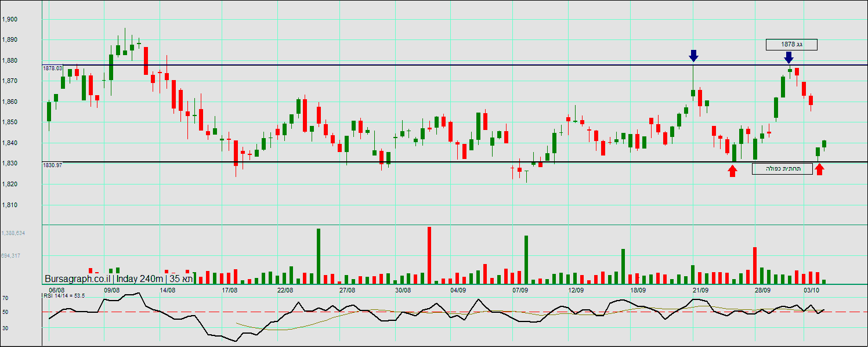
Task: Click the 1830.97 support line price label
Action: [x=52, y=165]
